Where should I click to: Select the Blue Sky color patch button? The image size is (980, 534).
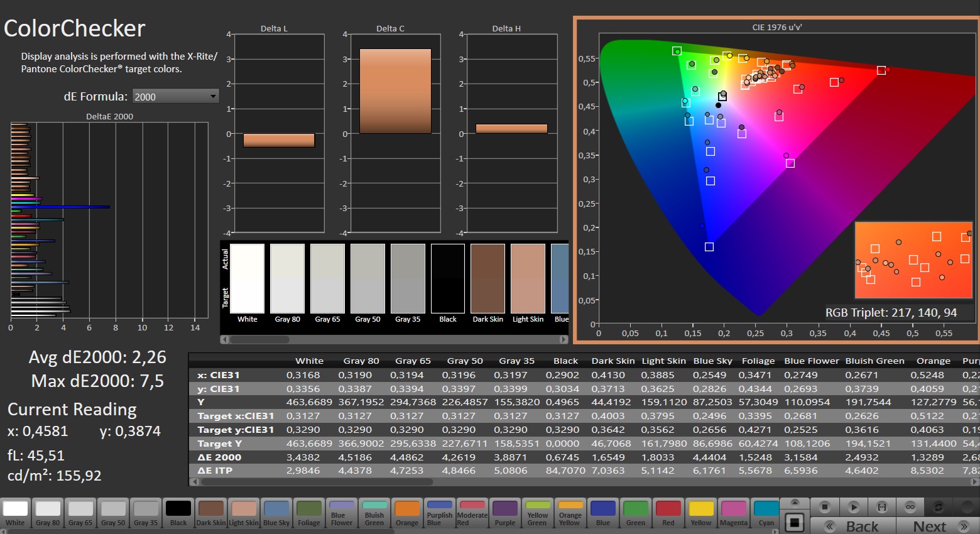(x=276, y=513)
